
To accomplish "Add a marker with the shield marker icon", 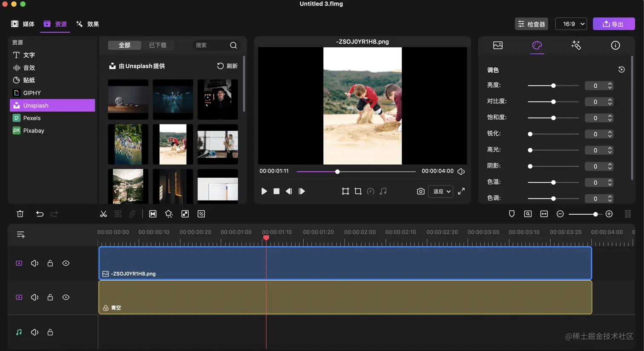I will pyautogui.click(x=512, y=214).
